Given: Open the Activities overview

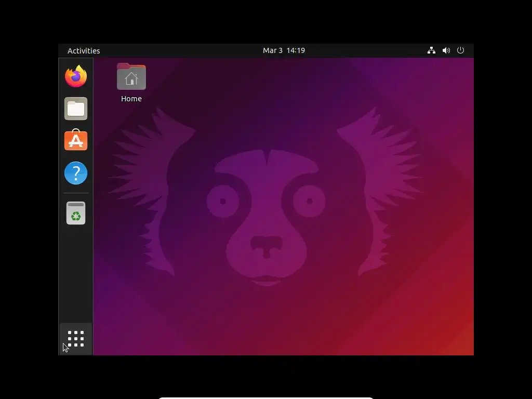Looking at the screenshot, I should pyautogui.click(x=84, y=50).
